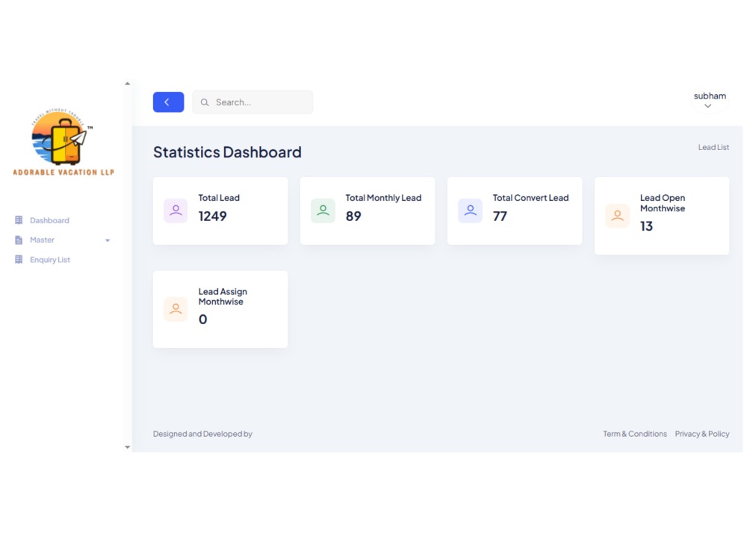Click the Enquiry List sidebar icon
This screenshot has height=560, width=747.
(x=19, y=260)
